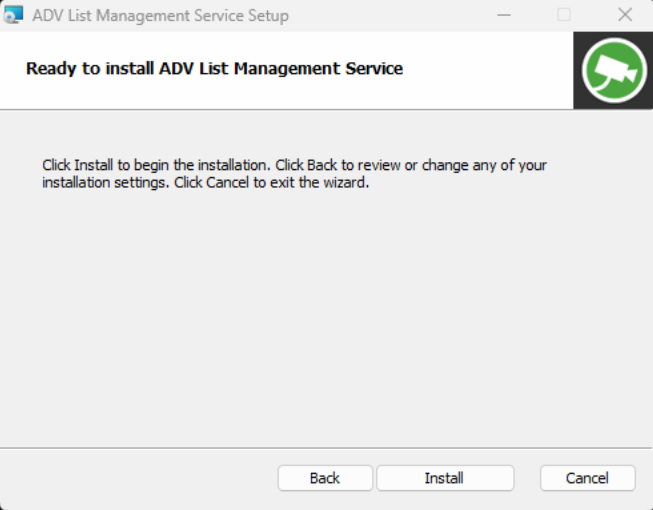Click the first line of instruction text
Viewport: 653px width, 510px height.
[294, 165]
